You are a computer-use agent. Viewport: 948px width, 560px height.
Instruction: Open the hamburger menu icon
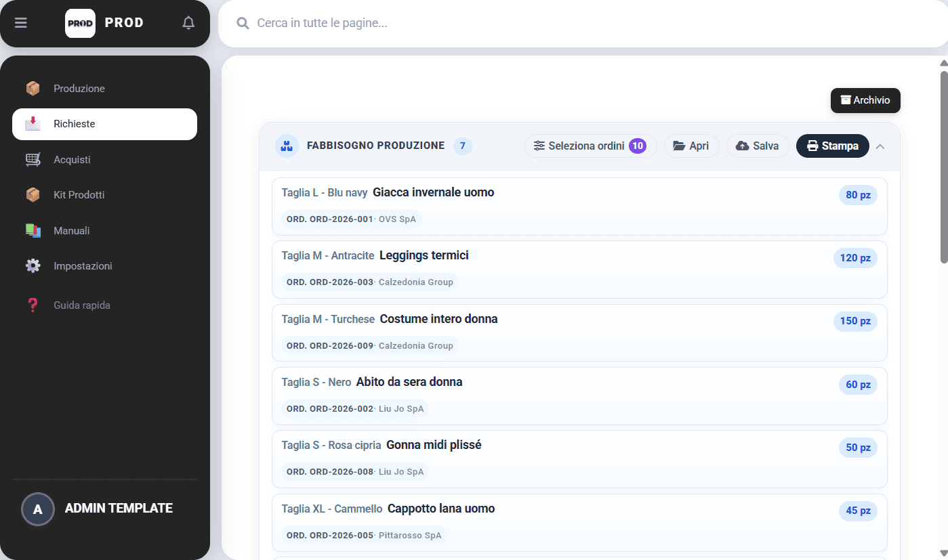coord(21,23)
